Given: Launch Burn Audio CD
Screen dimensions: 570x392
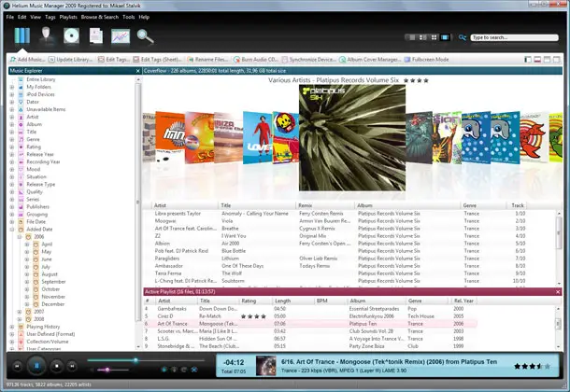Looking at the screenshot, I should 256,60.
